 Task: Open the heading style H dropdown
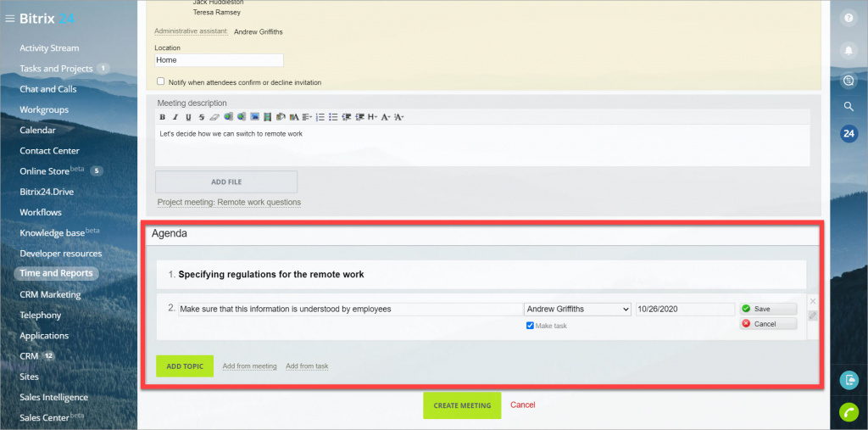[x=373, y=117]
